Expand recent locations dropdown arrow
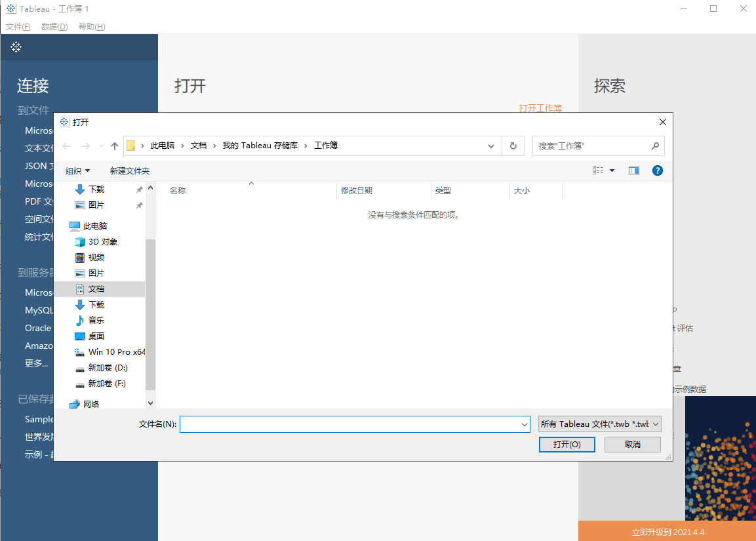 (101, 146)
